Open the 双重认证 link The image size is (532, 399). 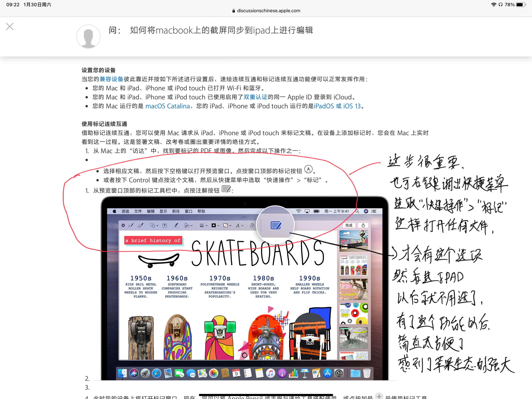[255, 97]
